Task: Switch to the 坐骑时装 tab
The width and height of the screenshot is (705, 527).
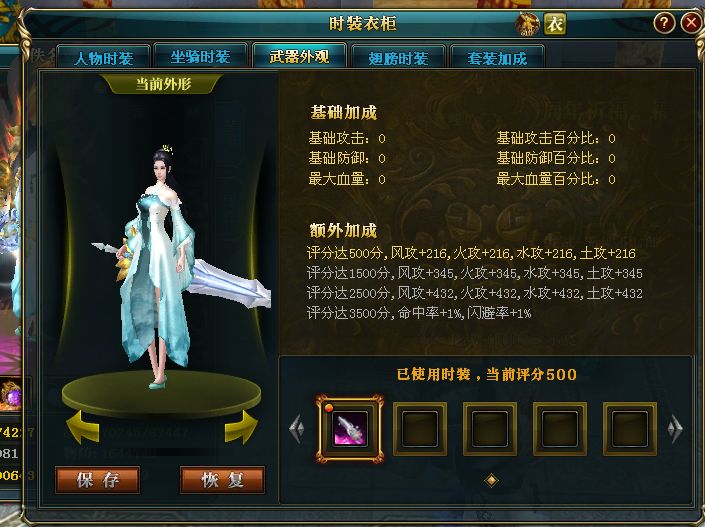Action: tap(201, 56)
